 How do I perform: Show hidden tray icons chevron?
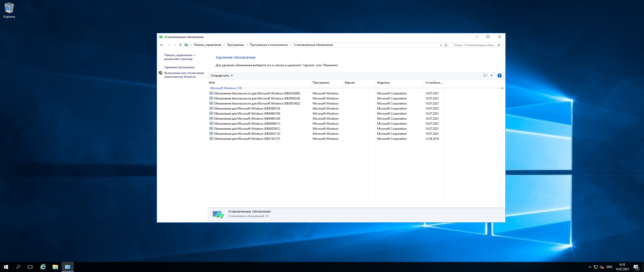(x=590, y=267)
